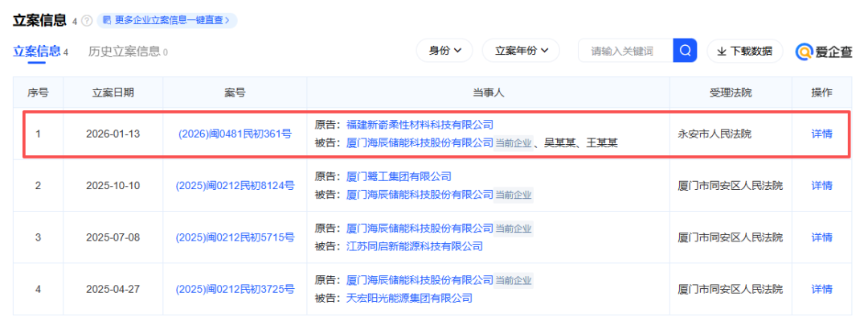Click the 爱企查 logo

pyautogui.click(x=824, y=52)
